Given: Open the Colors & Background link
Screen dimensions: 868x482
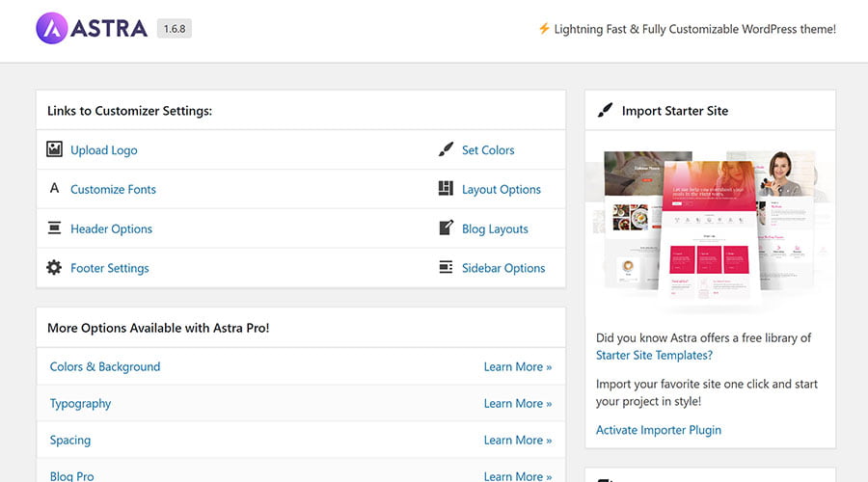Looking at the screenshot, I should (105, 366).
